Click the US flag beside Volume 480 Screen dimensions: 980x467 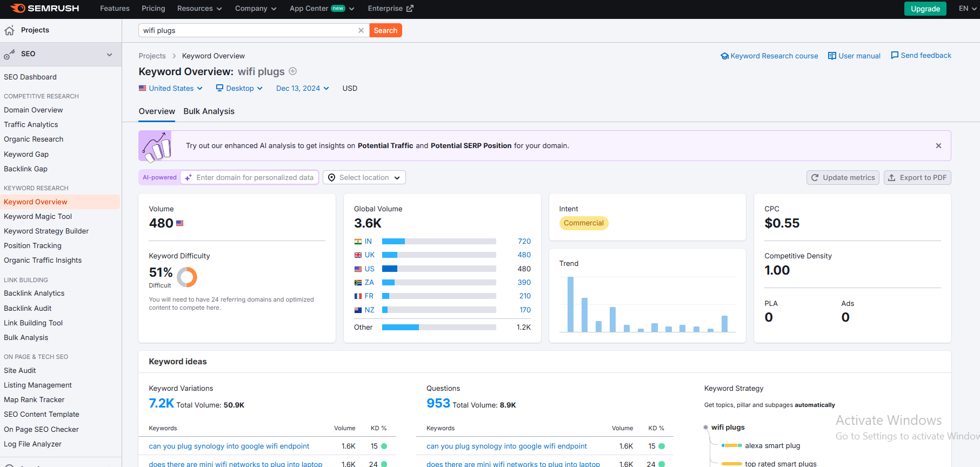click(180, 223)
